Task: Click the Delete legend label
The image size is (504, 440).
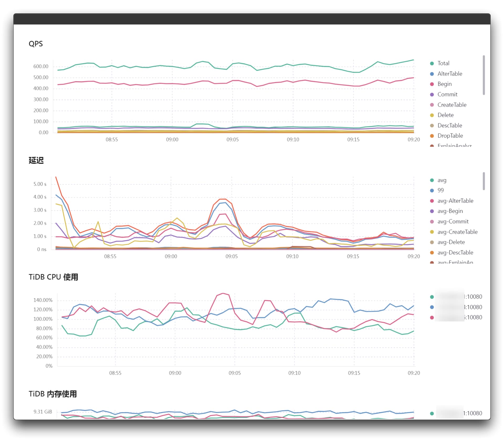Action: pos(445,115)
